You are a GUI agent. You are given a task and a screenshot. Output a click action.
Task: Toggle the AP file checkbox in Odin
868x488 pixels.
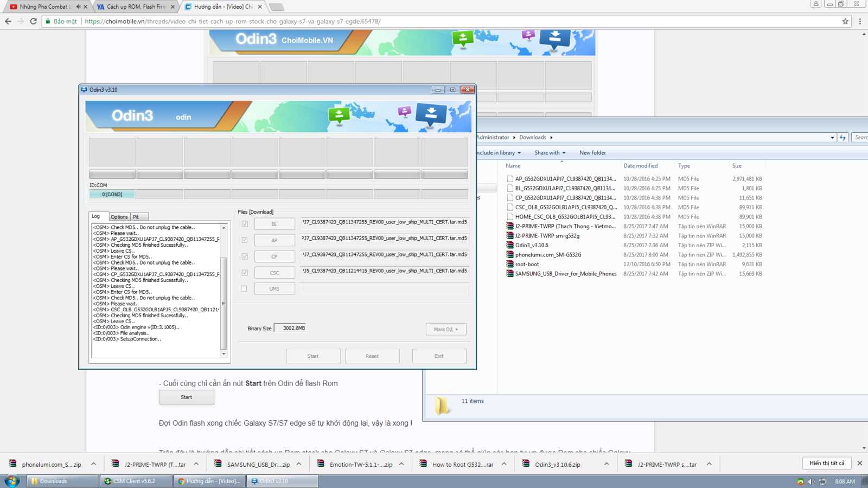point(245,240)
